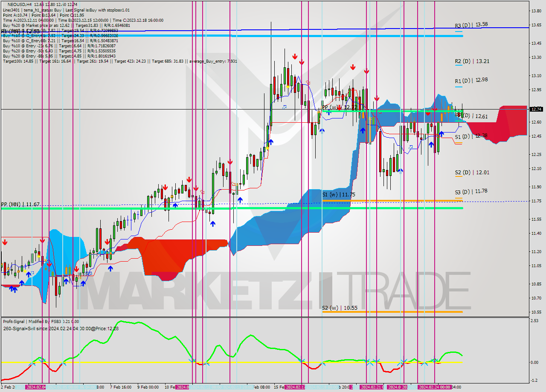
Task: Click the 'Time A:2023.12.11 04:00:00' info line
Action: 83,20
